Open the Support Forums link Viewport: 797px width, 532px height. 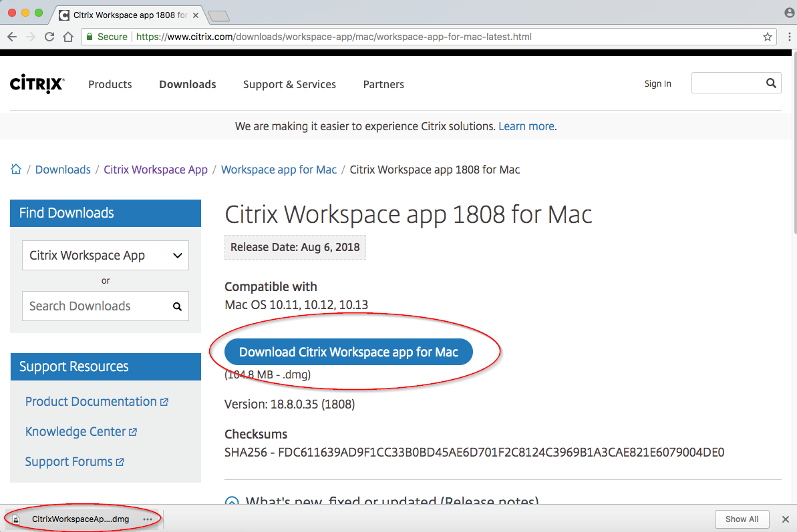(74, 461)
